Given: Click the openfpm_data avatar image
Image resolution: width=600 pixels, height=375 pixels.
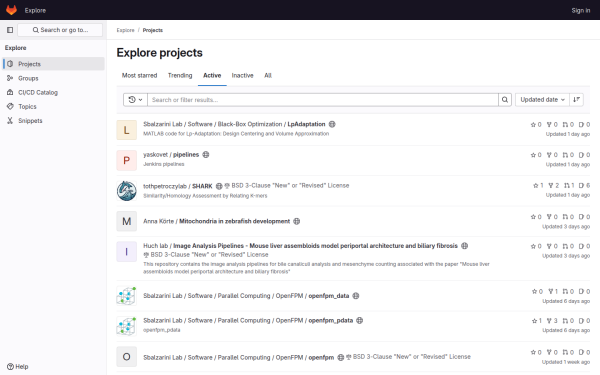Looking at the screenshot, I should coord(127,296).
